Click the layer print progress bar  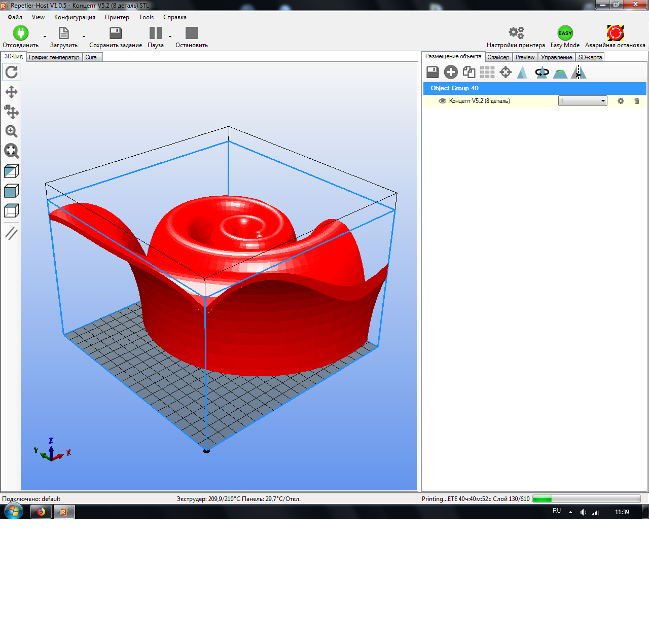[x=586, y=499]
